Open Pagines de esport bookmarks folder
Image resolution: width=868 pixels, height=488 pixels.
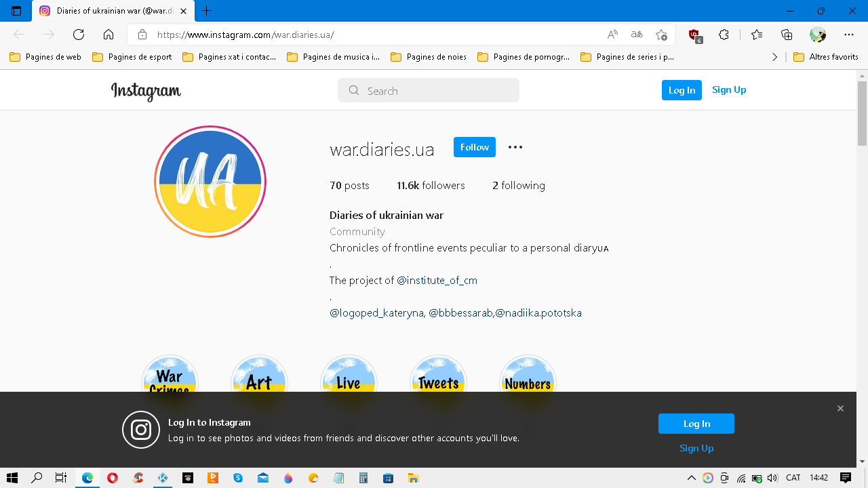(x=132, y=57)
